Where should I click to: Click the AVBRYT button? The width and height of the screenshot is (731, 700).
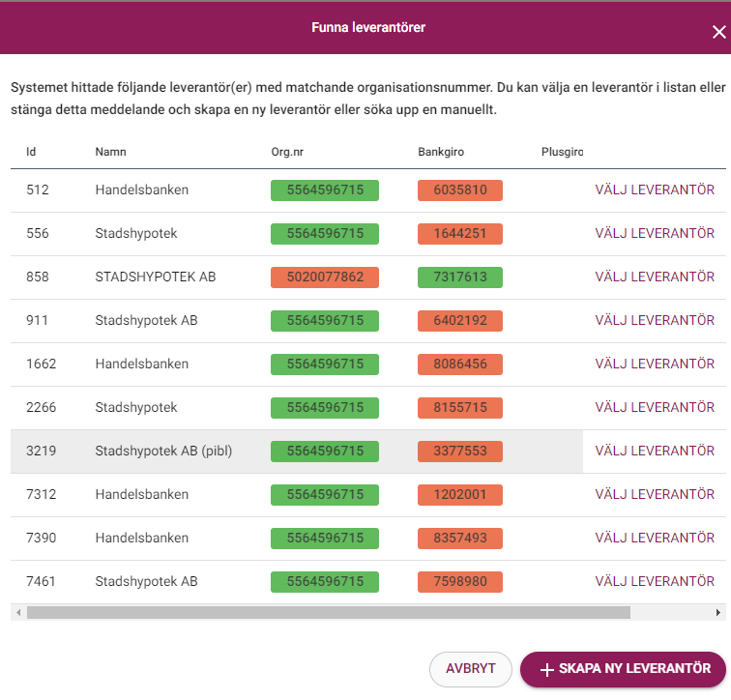(x=470, y=669)
